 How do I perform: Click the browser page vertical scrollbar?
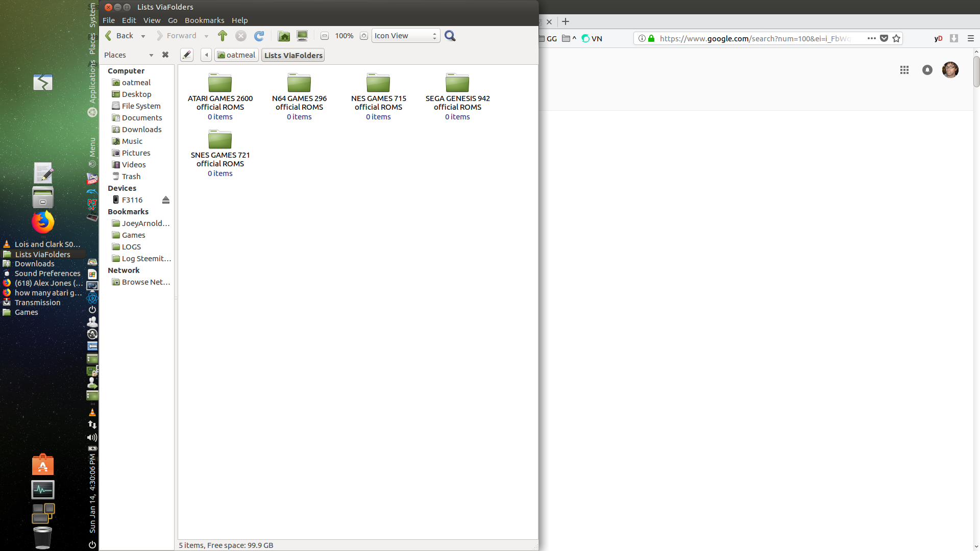point(976,72)
